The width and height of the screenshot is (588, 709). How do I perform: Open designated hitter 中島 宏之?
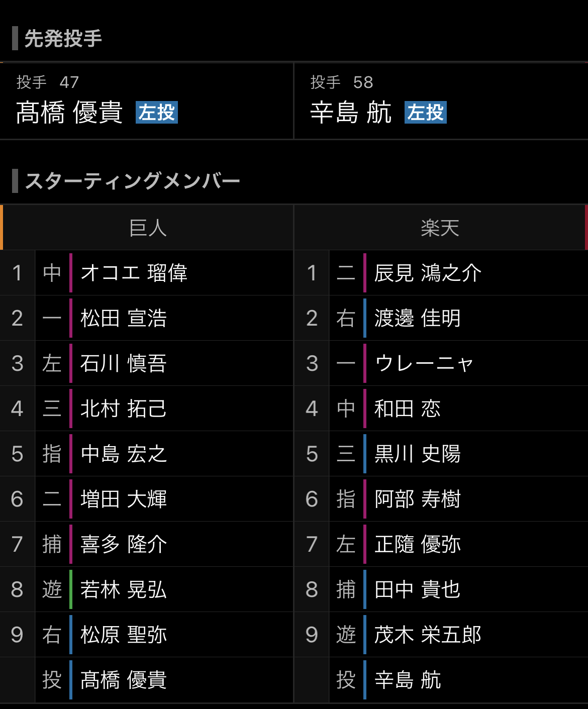[146, 454]
